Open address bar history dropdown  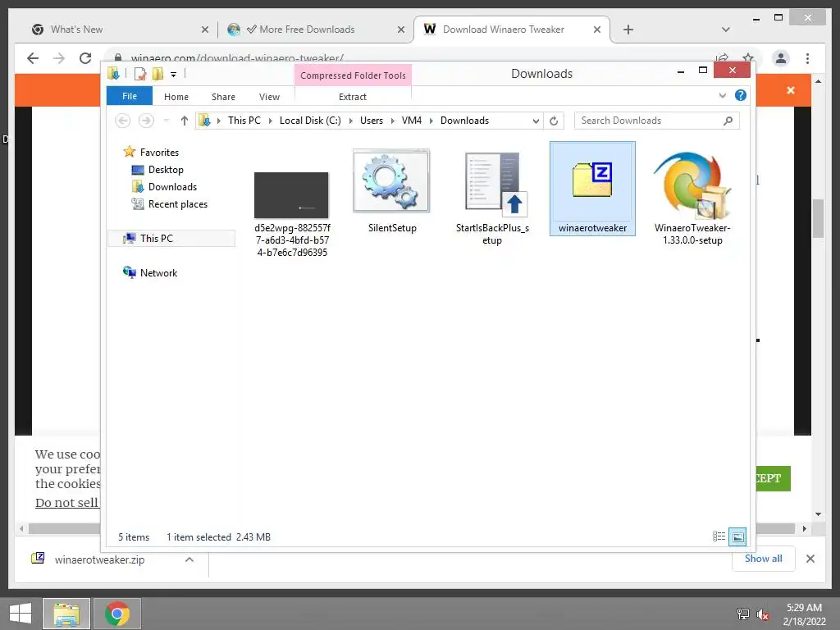tap(535, 121)
